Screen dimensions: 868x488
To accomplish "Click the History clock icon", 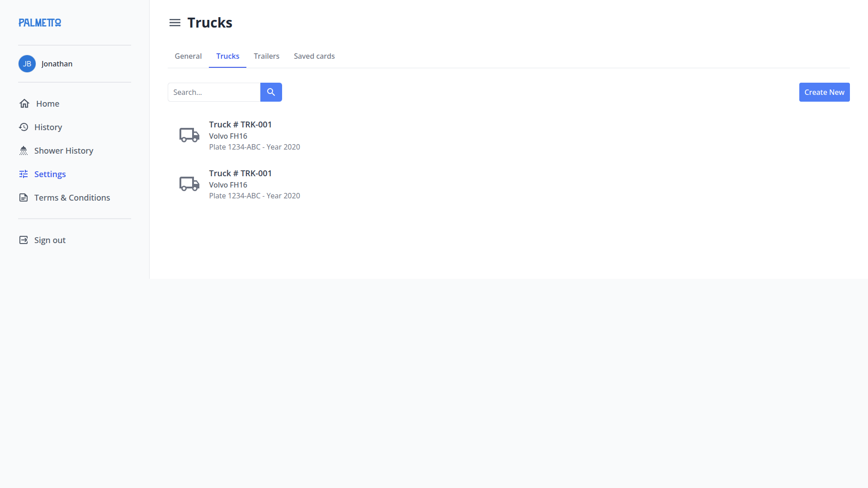I will coord(24,127).
